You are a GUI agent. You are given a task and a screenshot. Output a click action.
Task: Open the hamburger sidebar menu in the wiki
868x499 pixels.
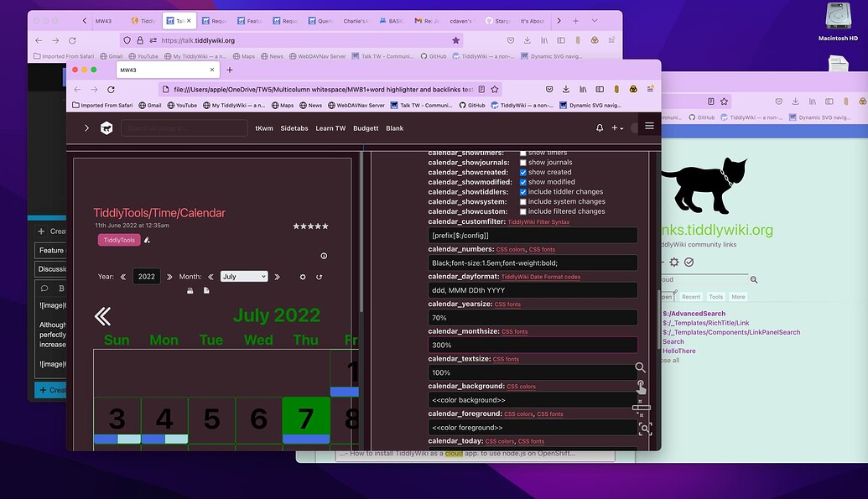(649, 127)
